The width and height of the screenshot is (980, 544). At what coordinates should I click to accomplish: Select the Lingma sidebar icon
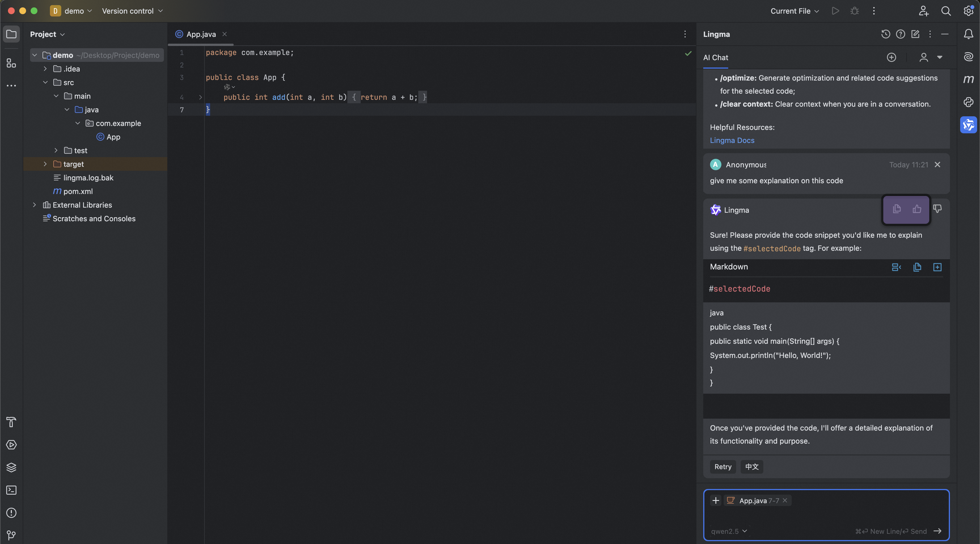(968, 125)
